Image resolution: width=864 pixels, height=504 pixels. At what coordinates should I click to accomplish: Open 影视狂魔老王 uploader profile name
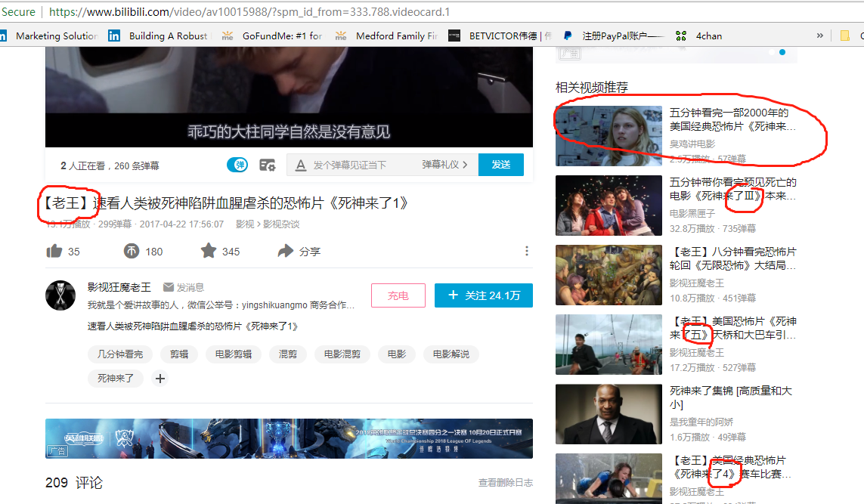coord(119,287)
